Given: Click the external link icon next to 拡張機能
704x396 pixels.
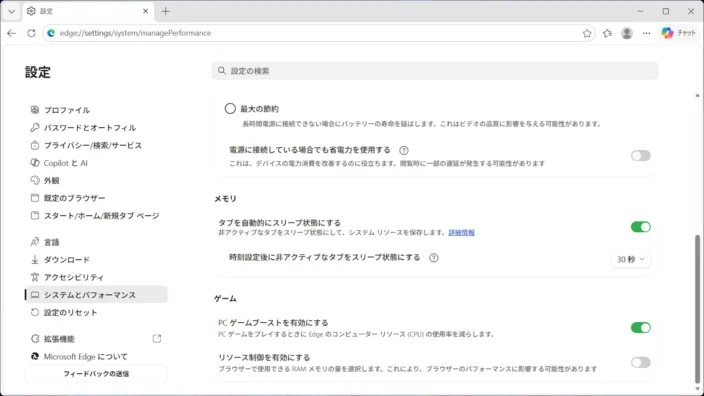Looking at the screenshot, I should click(x=157, y=339).
